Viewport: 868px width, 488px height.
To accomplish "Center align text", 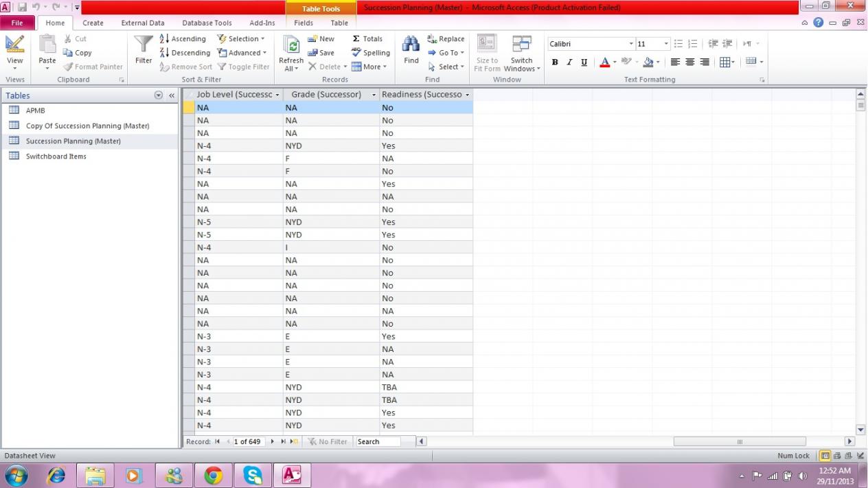I will pos(690,62).
